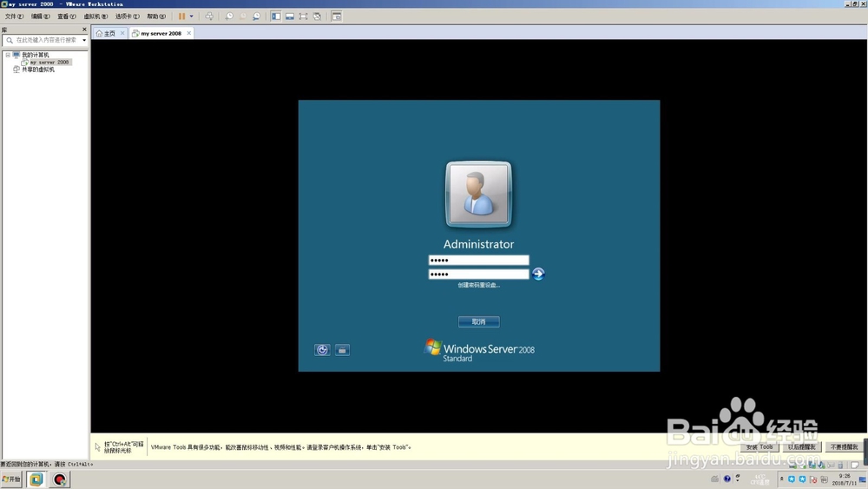Open the Ease of Access icon on the login screen
This screenshot has height=489, width=868.
click(322, 350)
